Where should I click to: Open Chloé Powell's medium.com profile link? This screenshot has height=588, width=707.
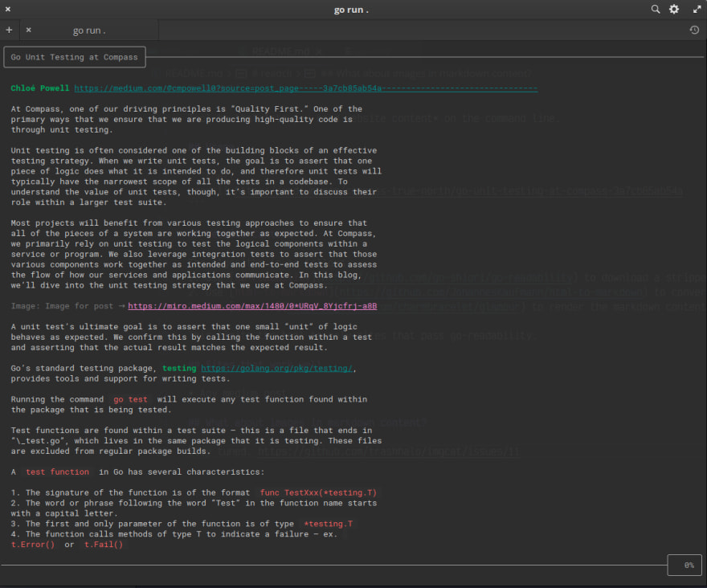pos(306,88)
